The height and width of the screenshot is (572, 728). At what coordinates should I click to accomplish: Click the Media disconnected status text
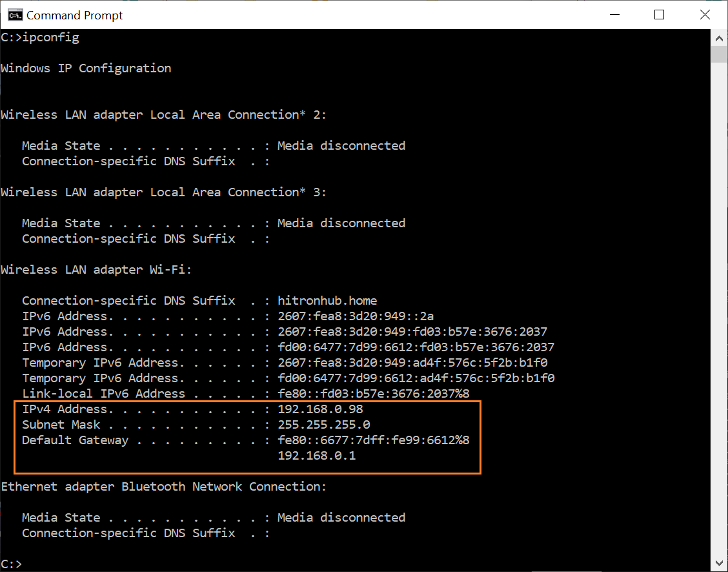pyautogui.click(x=341, y=145)
